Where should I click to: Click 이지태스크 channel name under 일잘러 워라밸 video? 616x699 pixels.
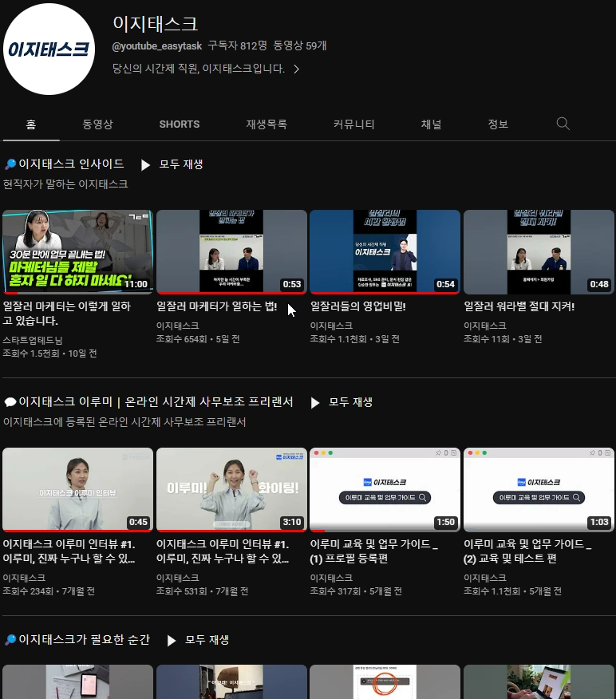tap(485, 326)
